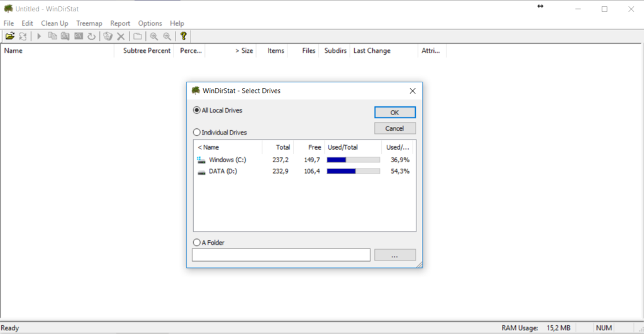Click the Explorer Here toolbar icon
This screenshot has width=644, height=334.
(65, 36)
